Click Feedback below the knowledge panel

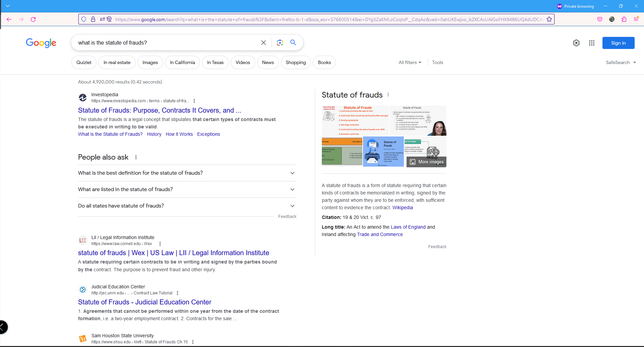click(x=437, y=247)
